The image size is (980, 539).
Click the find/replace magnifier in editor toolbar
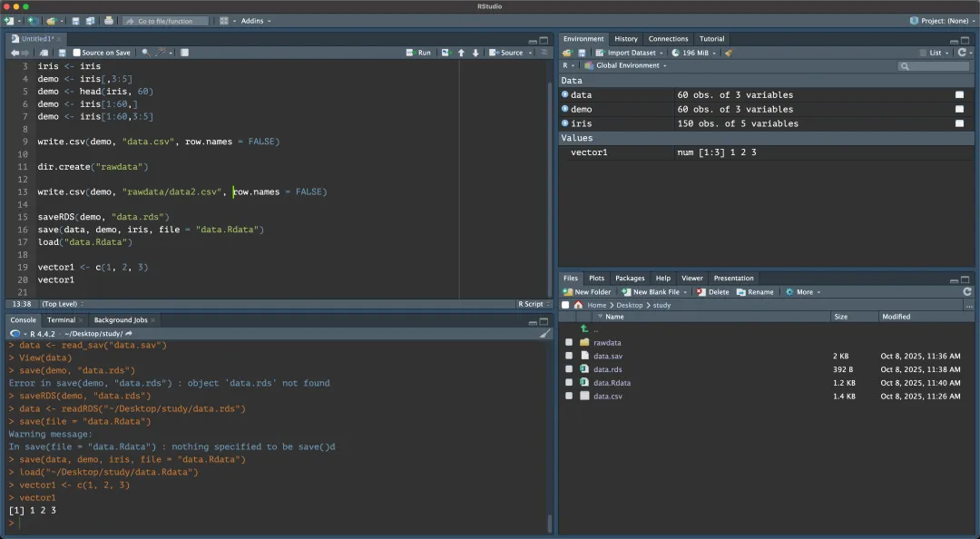tap(145, 53)
